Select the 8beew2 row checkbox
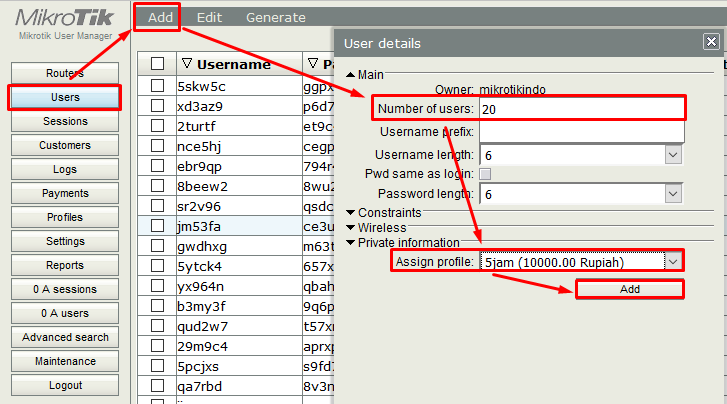Screen dimensions: 727x404 [157, 186]
